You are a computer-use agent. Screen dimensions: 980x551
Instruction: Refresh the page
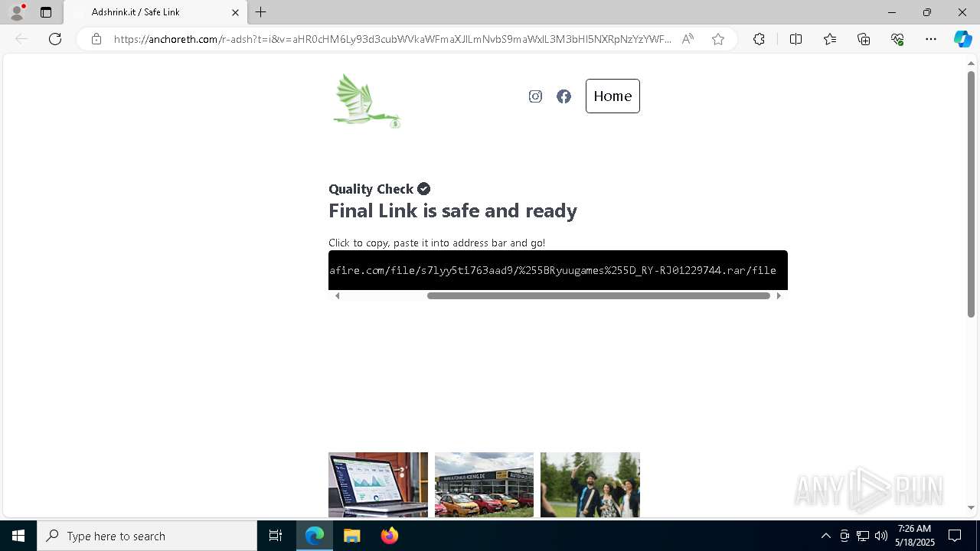pyautogui.click(x=55, y=39)
